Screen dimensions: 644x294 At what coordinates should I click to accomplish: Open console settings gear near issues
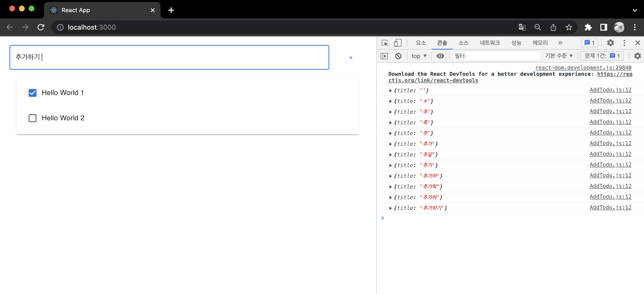tap(637, 56)
